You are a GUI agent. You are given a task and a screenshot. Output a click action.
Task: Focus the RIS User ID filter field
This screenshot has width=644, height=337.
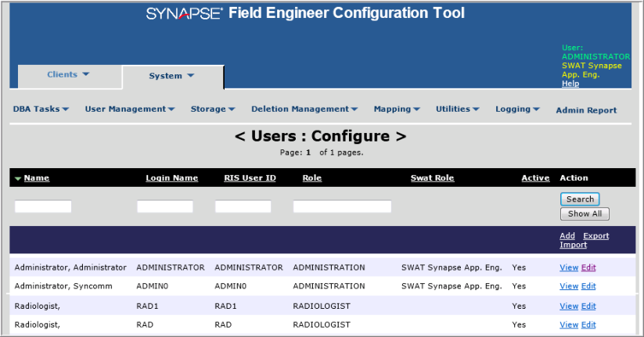point(243,206)
